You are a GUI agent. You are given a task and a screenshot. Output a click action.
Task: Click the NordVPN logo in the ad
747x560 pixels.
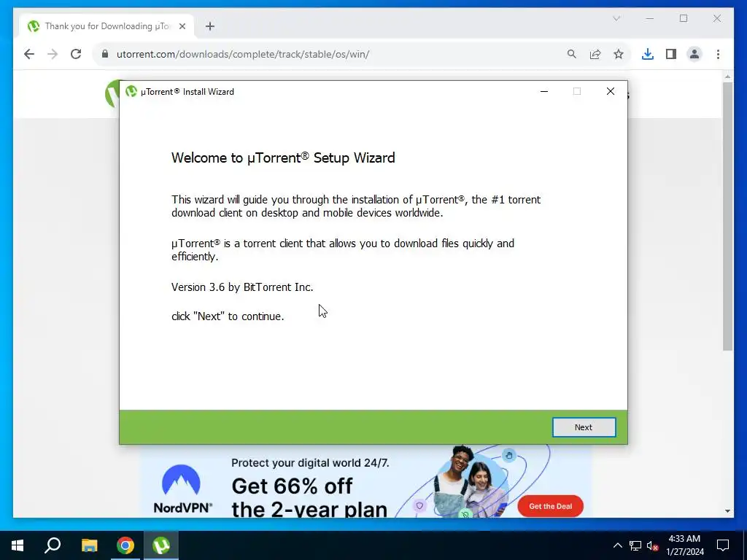click(182, 489)
